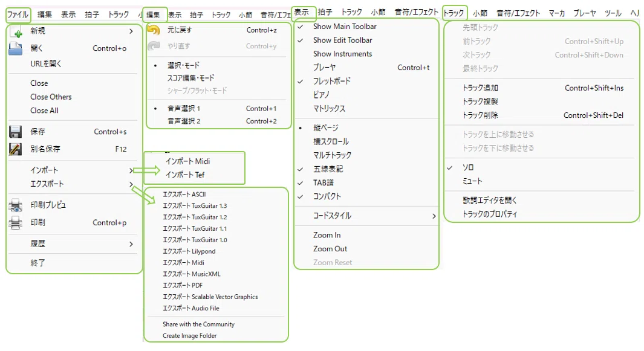
Task: Choose ミュート for the track
Action: (x=472, y=181)
